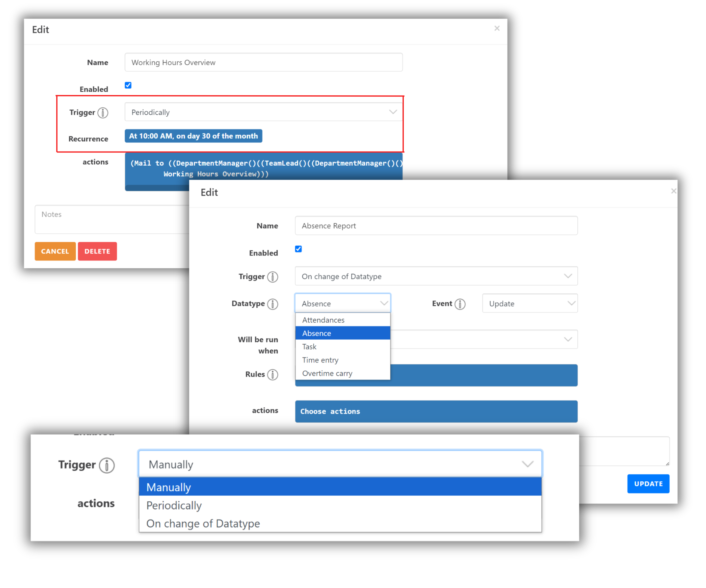Click the Trigger info icon in Working Hours dialog

103,113
